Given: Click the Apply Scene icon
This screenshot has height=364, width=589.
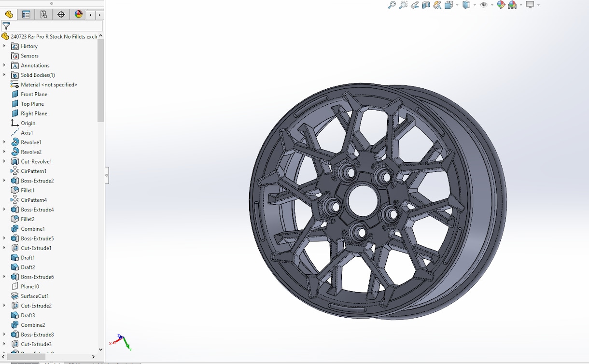Looking at the screenshot, I should (513, 5).
